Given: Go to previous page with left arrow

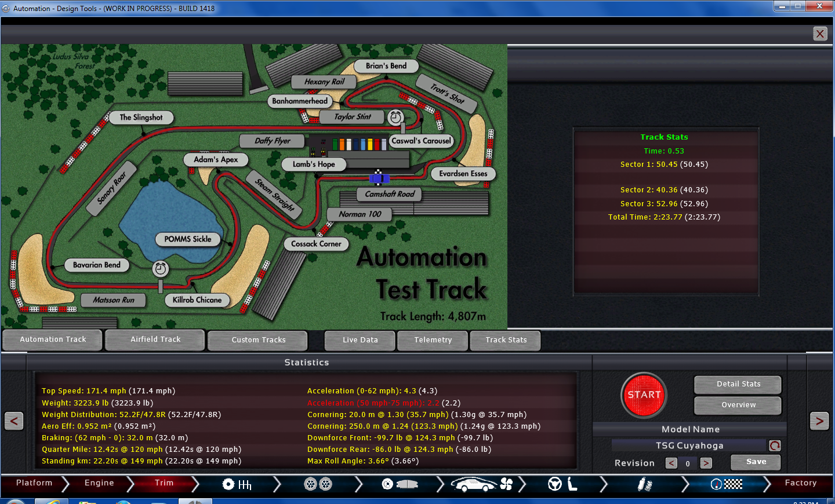Looking at the screenshot, I should (14, 421).
